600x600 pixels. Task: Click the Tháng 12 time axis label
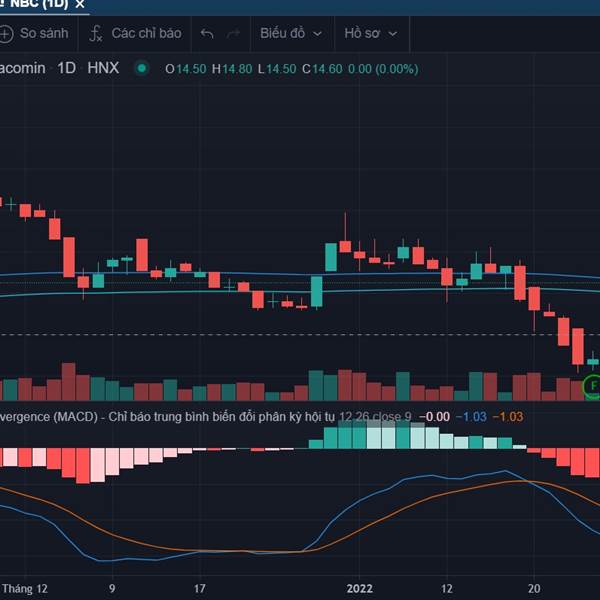(25, 589)
